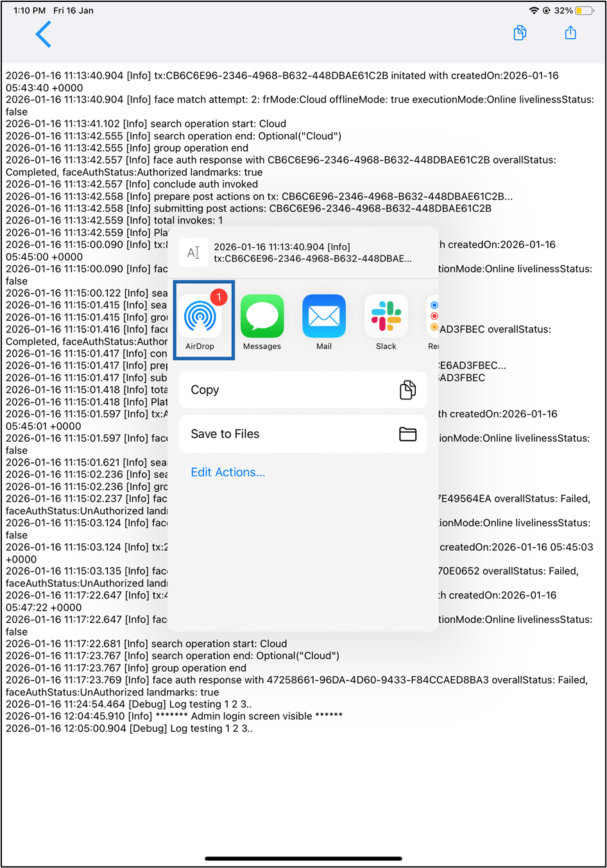Tap the red notification badge on AirDrop
The image size is (607, 868).
click(x=219, y=297)
